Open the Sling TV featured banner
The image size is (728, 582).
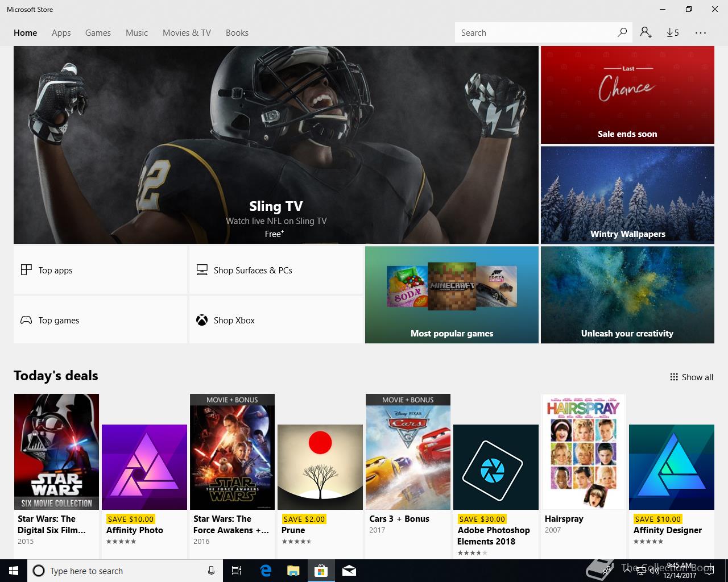tap(276, 145)
